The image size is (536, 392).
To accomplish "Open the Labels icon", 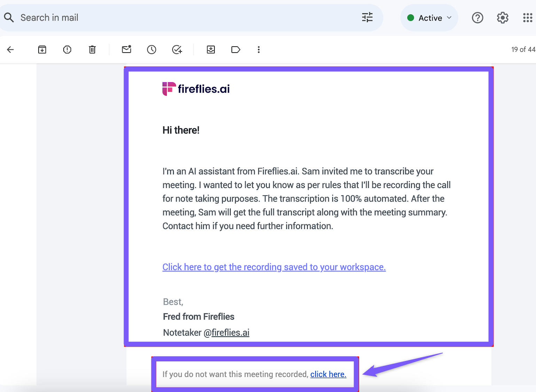I will click(236, 50).
